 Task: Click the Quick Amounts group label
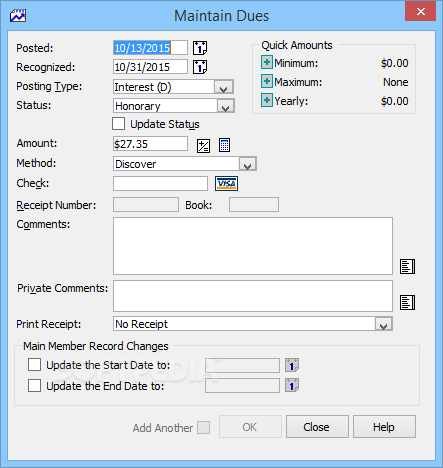coord(297,45)
